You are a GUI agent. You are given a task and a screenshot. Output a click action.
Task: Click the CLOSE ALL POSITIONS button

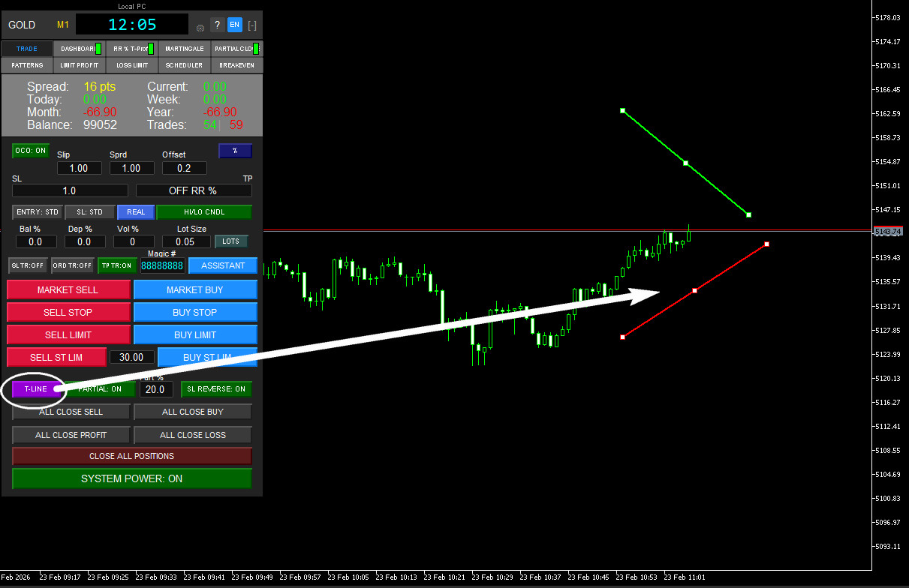(132, 456)
